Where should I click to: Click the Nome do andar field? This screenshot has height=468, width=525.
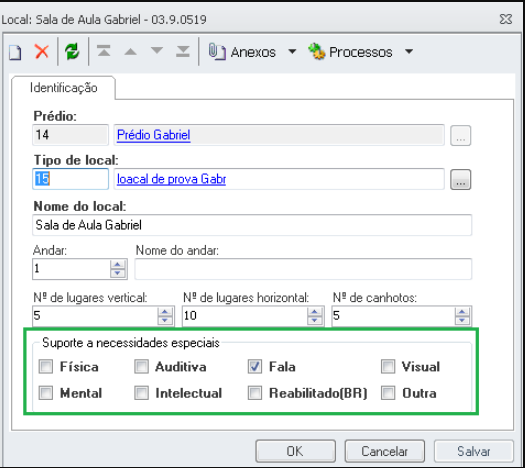click(x=303, y=269)
